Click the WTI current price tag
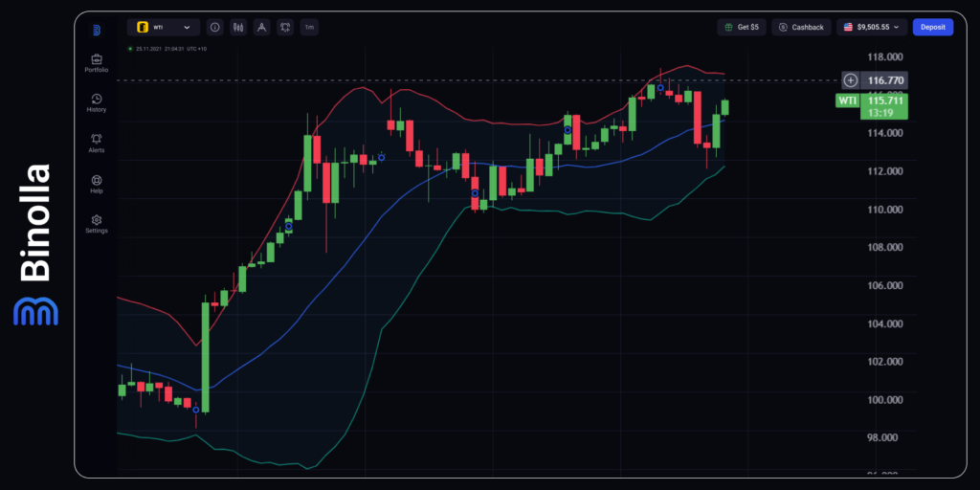Image resolution: width=980 pixels, height=490 pixels. (x=848, y=100)
